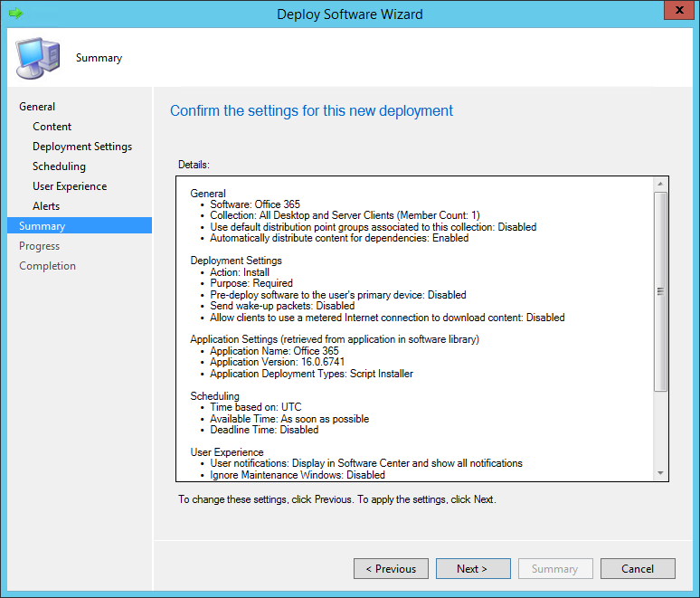Click 'Application Version: 16.0.6741' line

[x=278, y=362]
